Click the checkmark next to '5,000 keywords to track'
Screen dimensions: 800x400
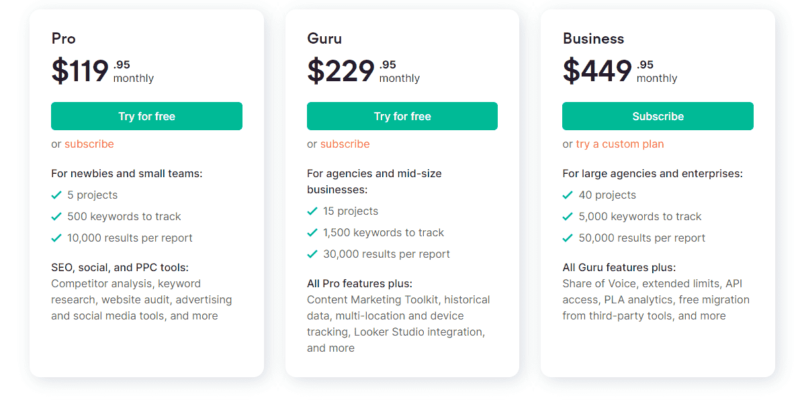pos(568,216)
